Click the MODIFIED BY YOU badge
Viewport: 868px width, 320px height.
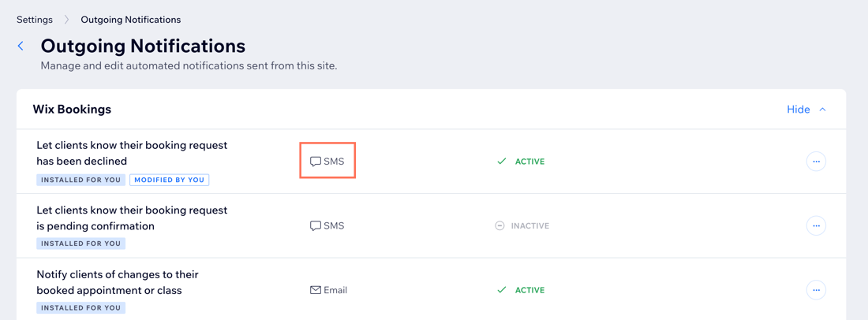point(170,180)
